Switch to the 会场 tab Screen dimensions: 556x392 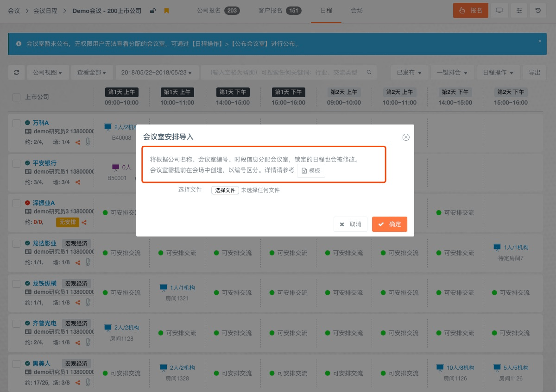click(356, 10)
